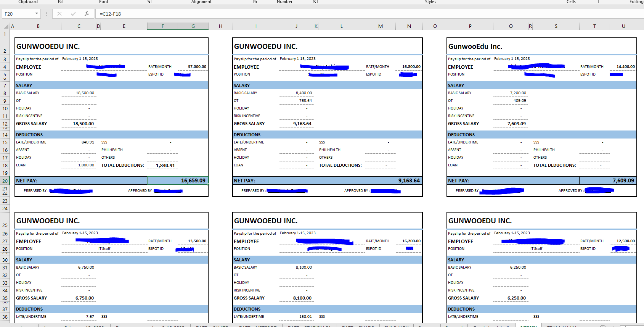Expand the Name Box dropdown arrow
Viewport: 644px width, 327px height.
(37, 14)
